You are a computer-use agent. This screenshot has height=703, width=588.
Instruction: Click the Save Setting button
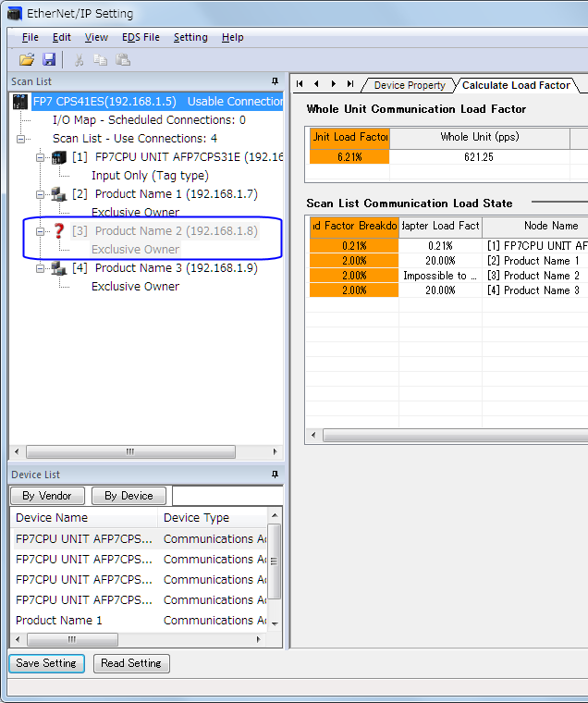[46, 663]
